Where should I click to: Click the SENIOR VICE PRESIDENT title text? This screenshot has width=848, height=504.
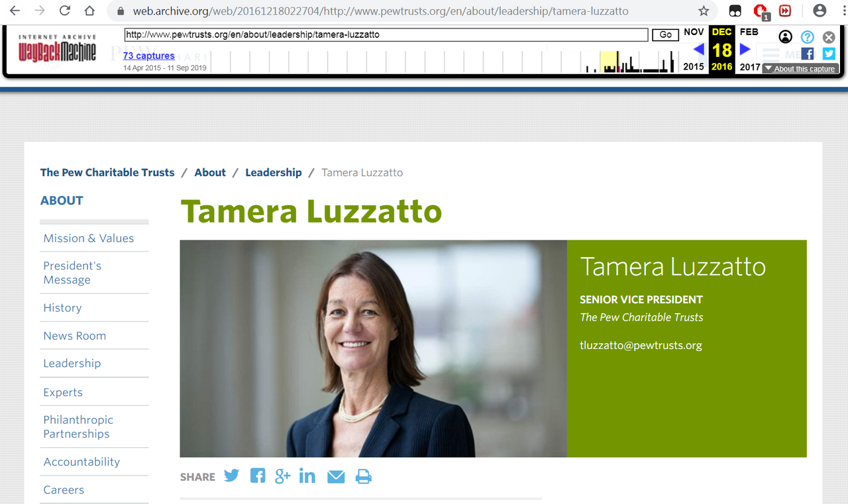[x=641, y=299]
